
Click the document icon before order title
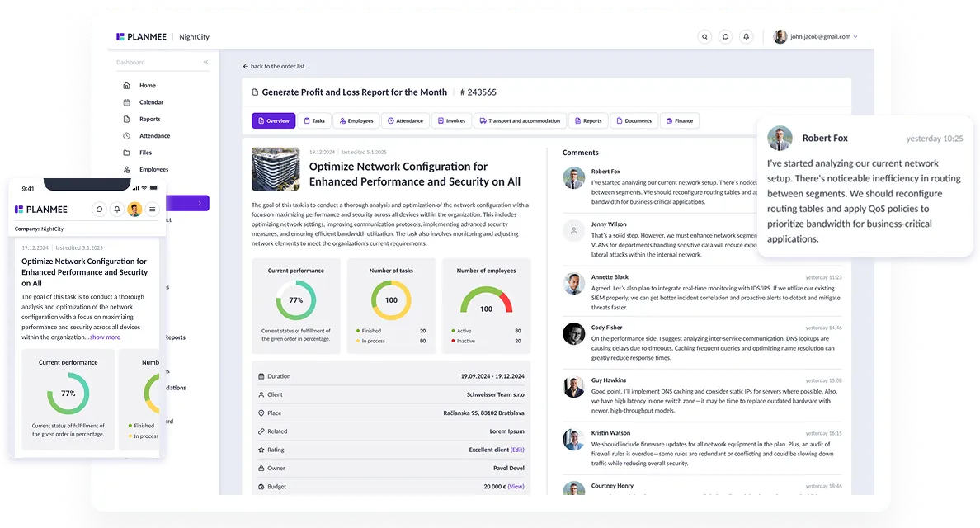click(255, 92)
